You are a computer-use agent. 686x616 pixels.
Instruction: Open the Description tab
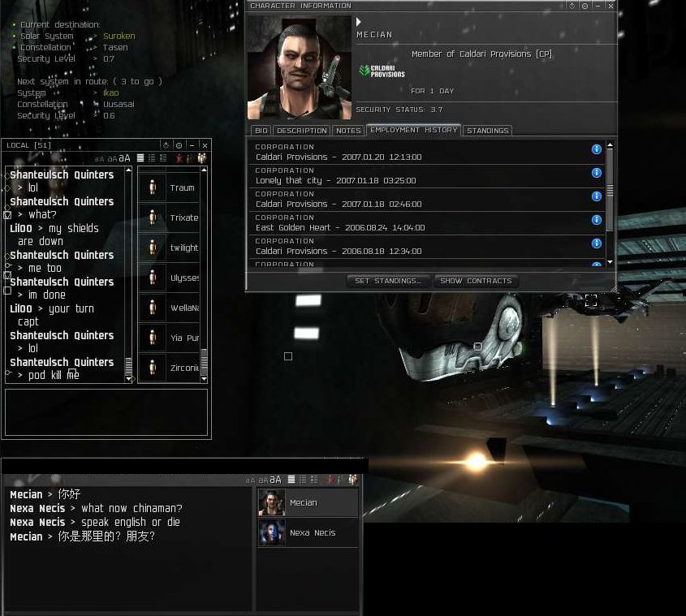301,131
